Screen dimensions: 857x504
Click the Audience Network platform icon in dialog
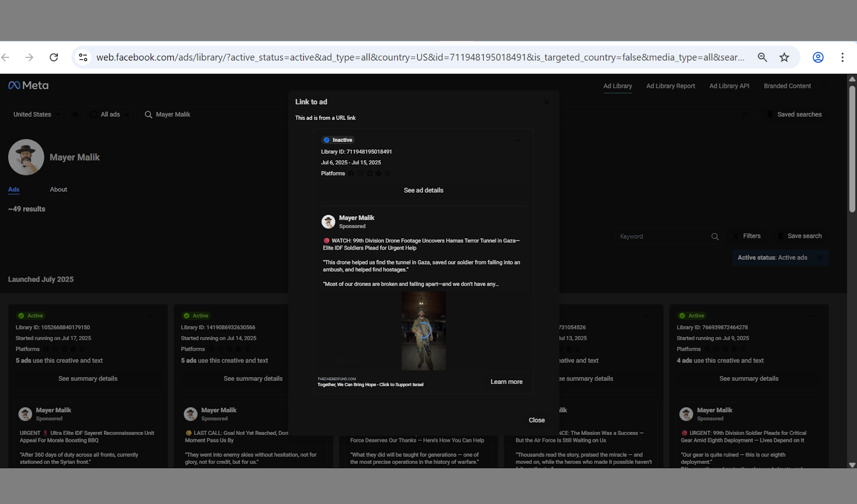click(x=370, y=174)
